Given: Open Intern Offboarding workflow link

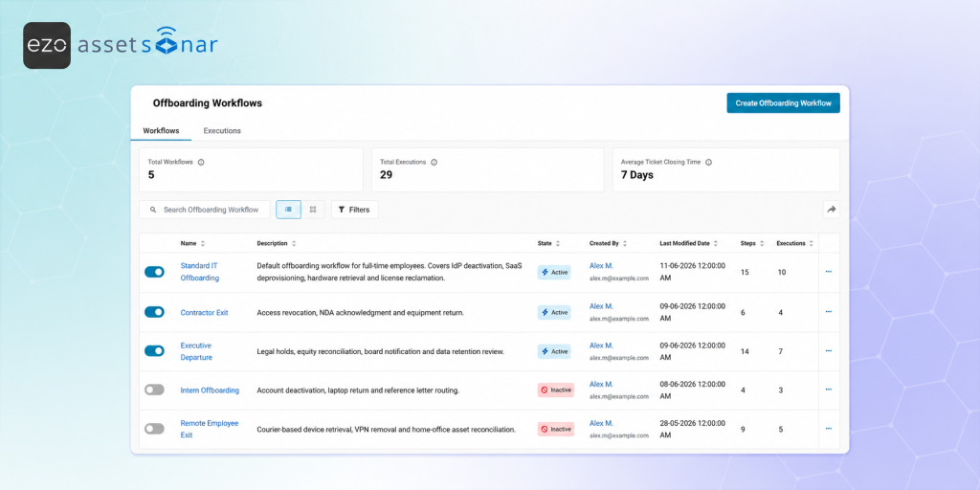Looking at the screenshot, I should coord(210,390).
